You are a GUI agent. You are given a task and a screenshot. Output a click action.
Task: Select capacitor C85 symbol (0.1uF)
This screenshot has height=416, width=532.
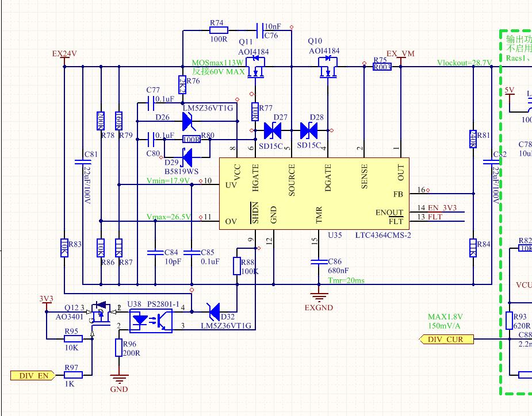click(192, 253)
